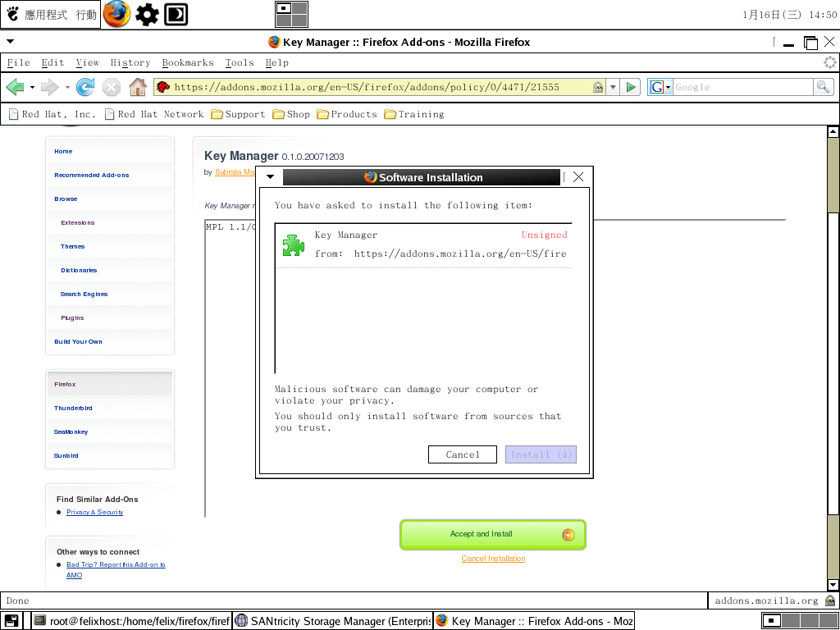Expand the URL bar history dropdown

[x=613, y=87]
